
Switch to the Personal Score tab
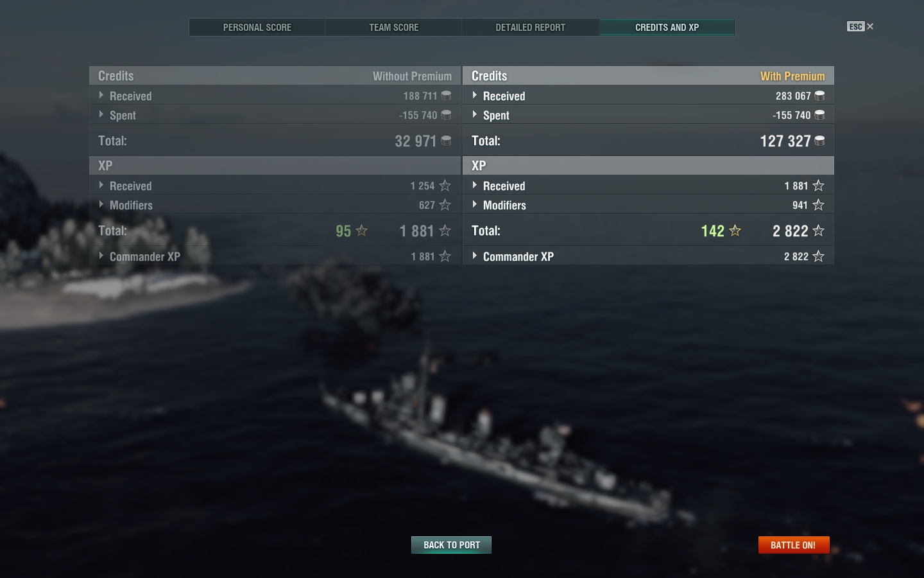pyautogui.click(x=257, y=27)
